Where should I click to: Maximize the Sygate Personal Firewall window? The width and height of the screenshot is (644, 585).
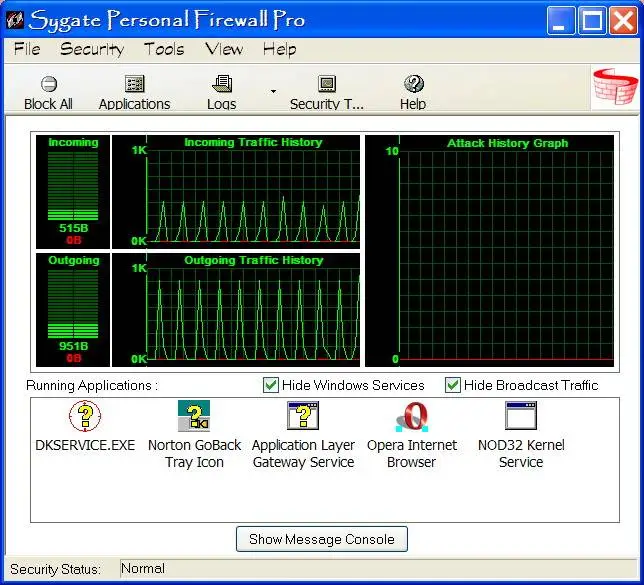592,20
